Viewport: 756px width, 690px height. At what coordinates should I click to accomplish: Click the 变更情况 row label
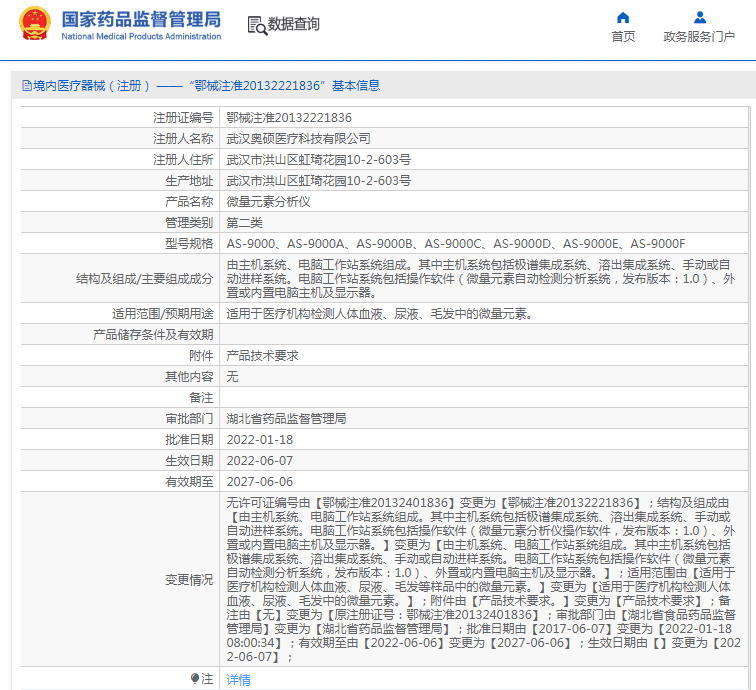(189, 580)
